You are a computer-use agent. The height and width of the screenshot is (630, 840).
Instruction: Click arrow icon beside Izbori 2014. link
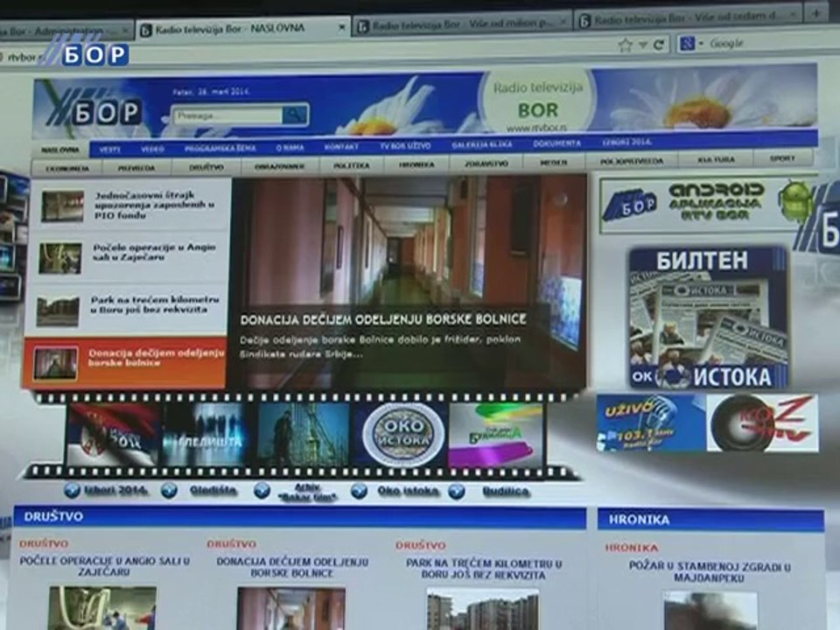click(72, 491)
